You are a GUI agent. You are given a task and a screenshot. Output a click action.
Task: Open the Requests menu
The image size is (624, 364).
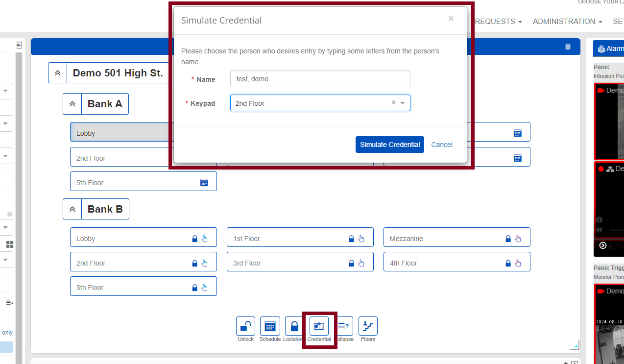pos(498,22)
